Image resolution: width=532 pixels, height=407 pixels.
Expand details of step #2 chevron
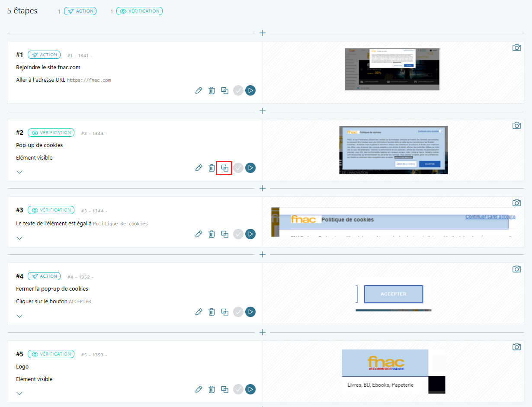coord(19,172)
